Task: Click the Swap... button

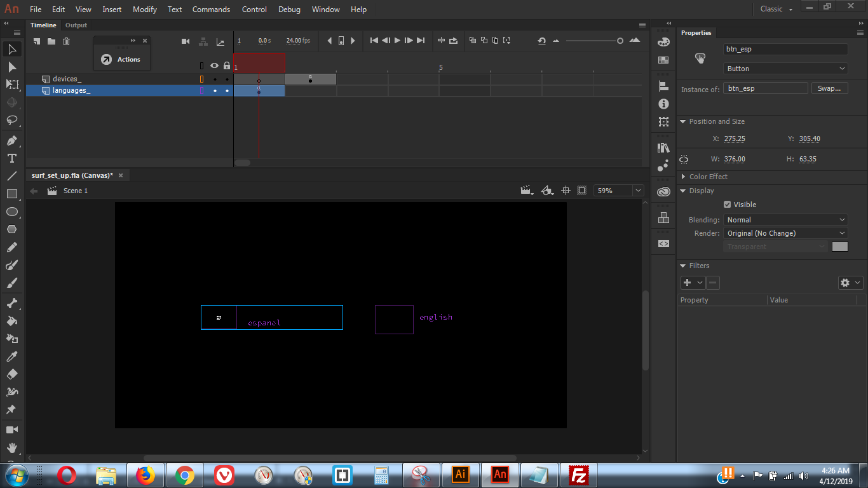Action: [x=829, y=88]
